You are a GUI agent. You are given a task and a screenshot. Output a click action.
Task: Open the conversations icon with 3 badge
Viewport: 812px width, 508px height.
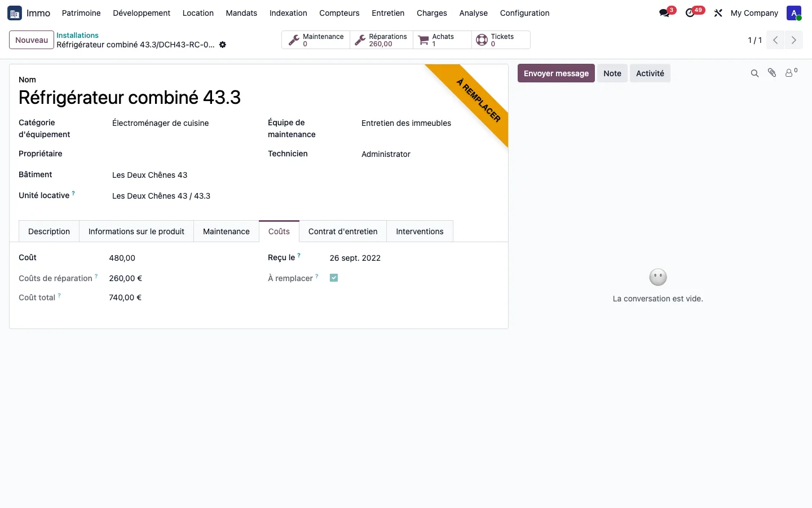[667, 12]
